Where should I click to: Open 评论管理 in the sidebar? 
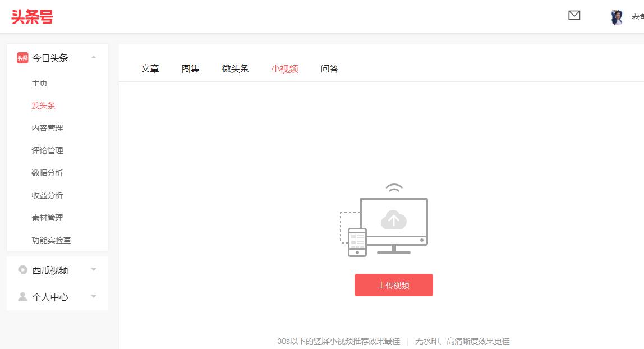click(48, 150)
